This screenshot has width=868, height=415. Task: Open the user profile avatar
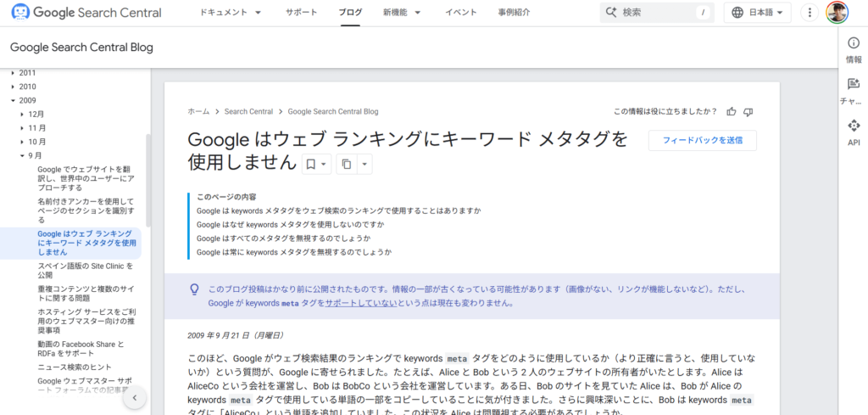pyautogui.click(x=837, y=13)
